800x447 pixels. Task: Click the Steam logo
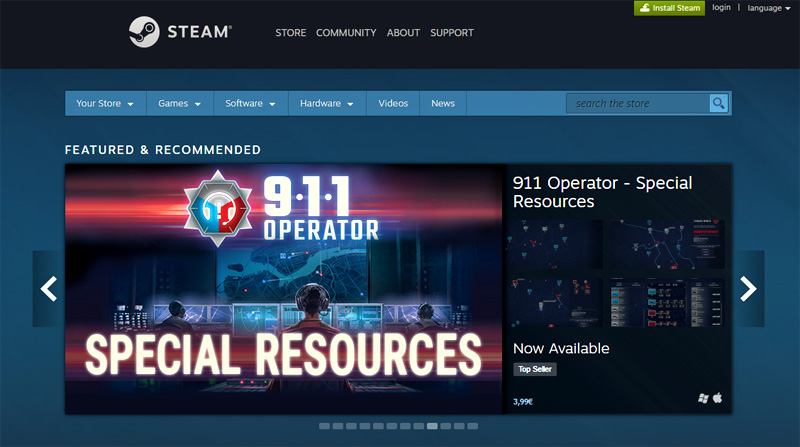tap(180, 32)
